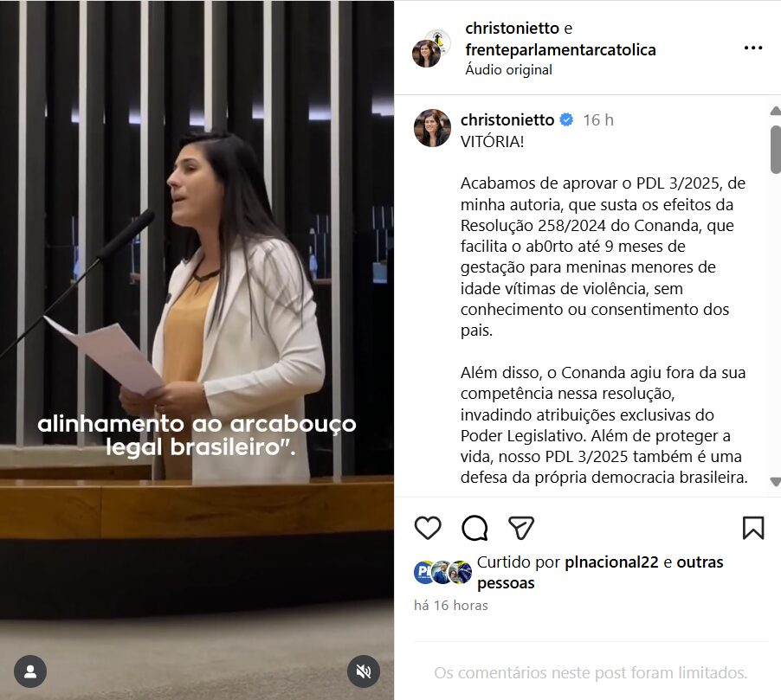Unmute the video audio
This screenshot has height=700, width=781.
(x=364, y=671)
